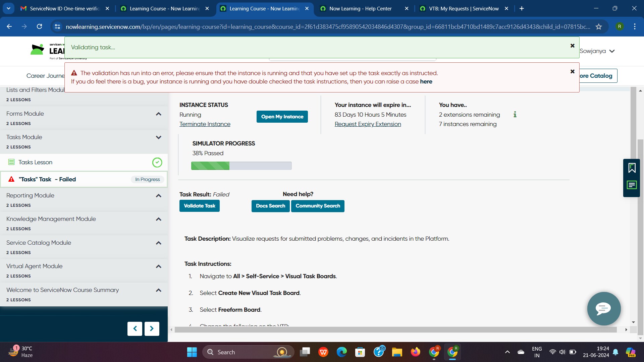Open the bookmarks panel icon on right edge

point(632,168)
